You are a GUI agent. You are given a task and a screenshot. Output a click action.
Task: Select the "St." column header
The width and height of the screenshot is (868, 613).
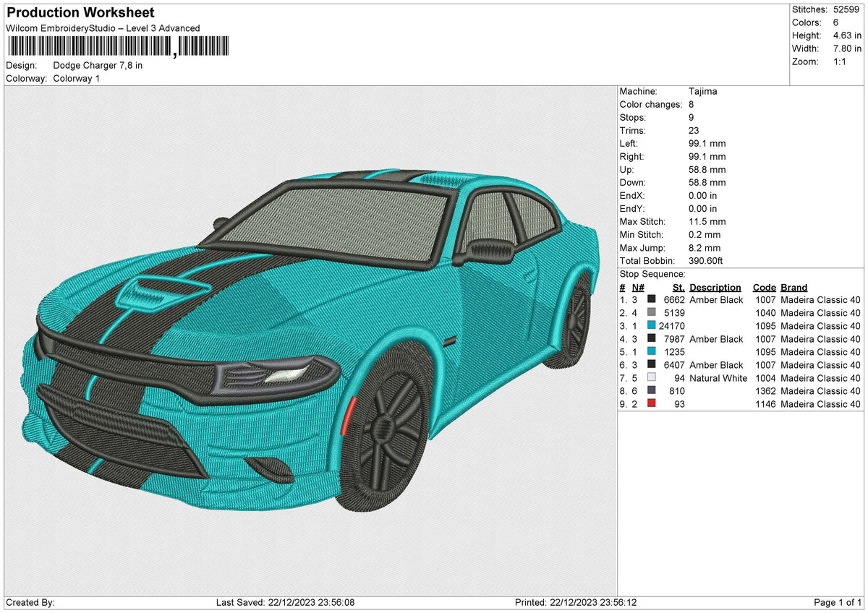[678, 288]
